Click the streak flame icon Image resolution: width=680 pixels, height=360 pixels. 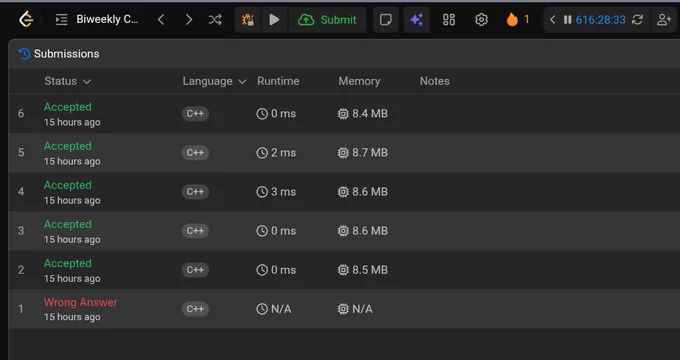pyautogui.click(x=512, y=20)
